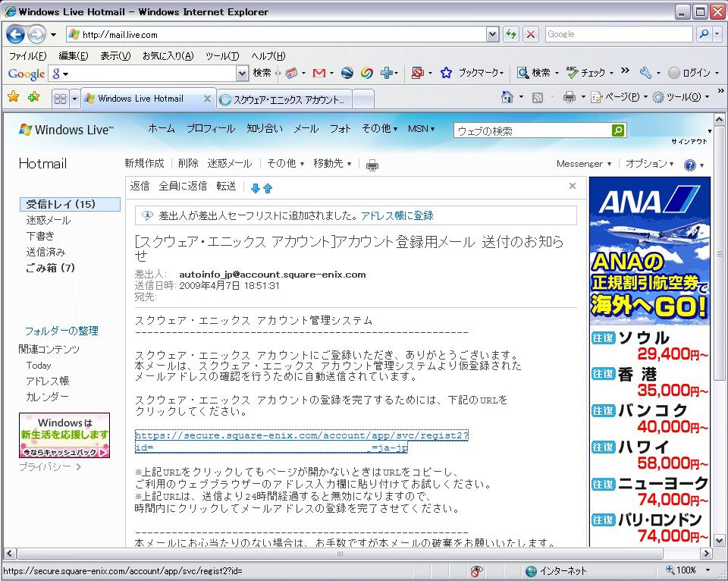728x581 pixels.
Task: Click the アドレス帳に登録 link
Action: click(397, 215)
